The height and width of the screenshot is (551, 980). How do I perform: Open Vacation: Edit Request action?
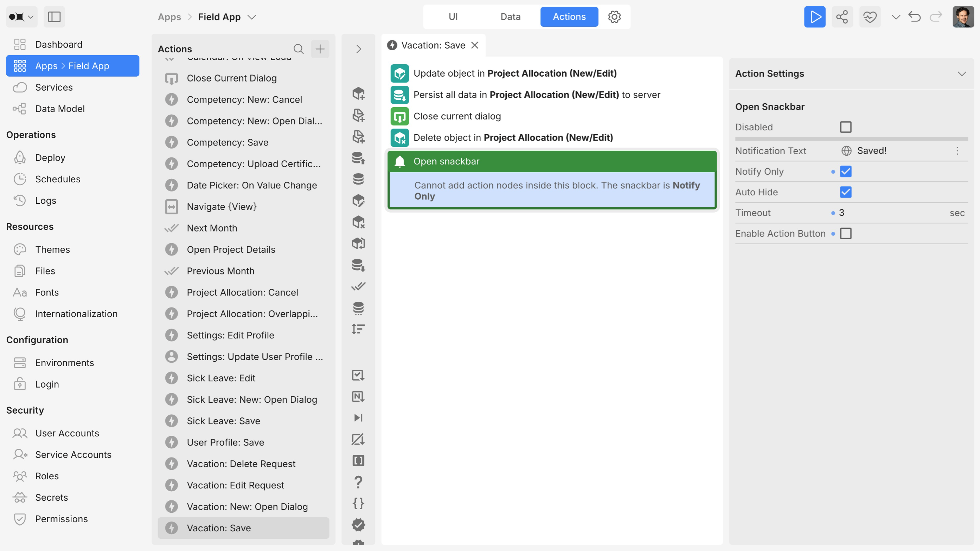click(235, 485)
